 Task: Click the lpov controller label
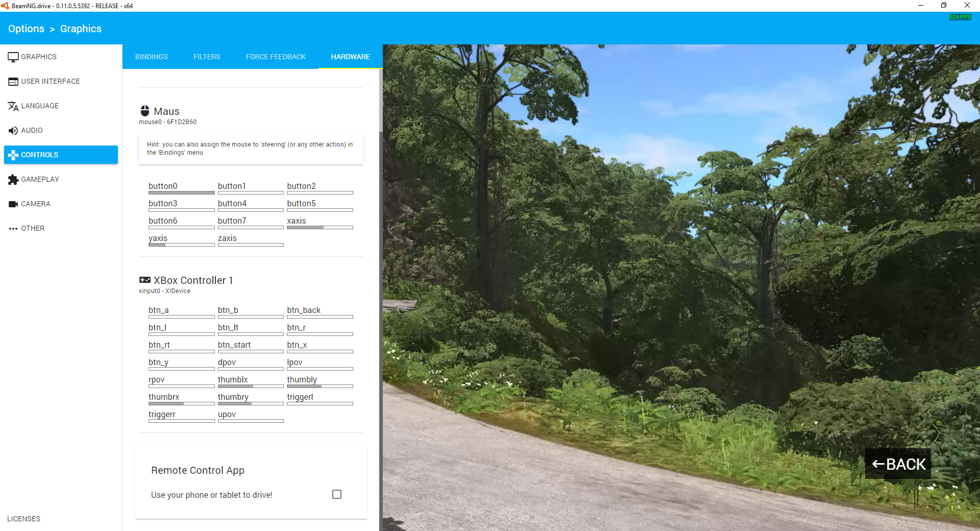tap(295, 362)
